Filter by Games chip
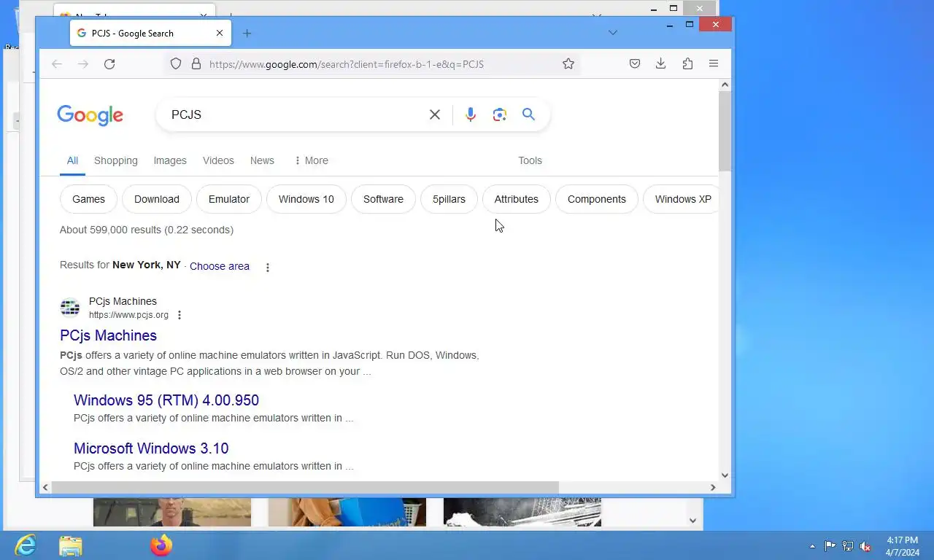This screenshot has height=560, width=934. 88,199
